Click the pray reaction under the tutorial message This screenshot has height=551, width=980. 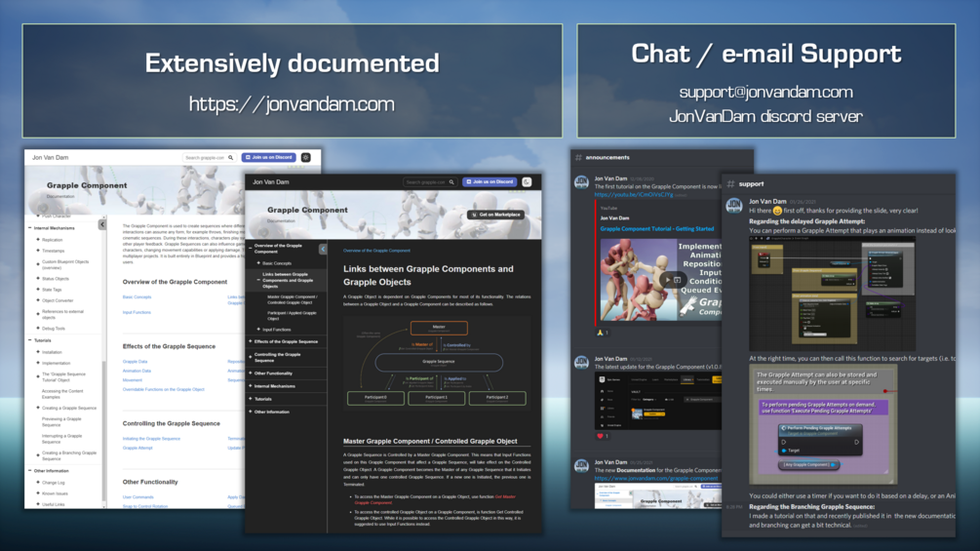click(x=604, y=333)
